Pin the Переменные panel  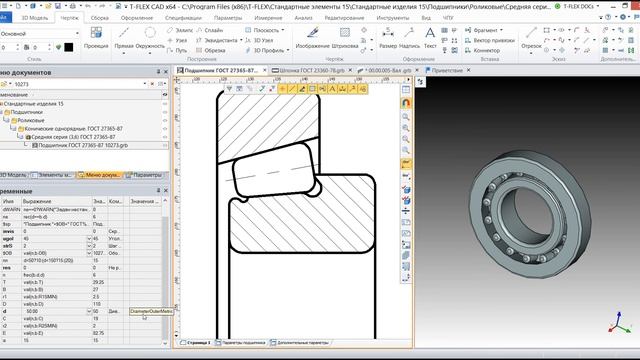click(x=158, y=191)
